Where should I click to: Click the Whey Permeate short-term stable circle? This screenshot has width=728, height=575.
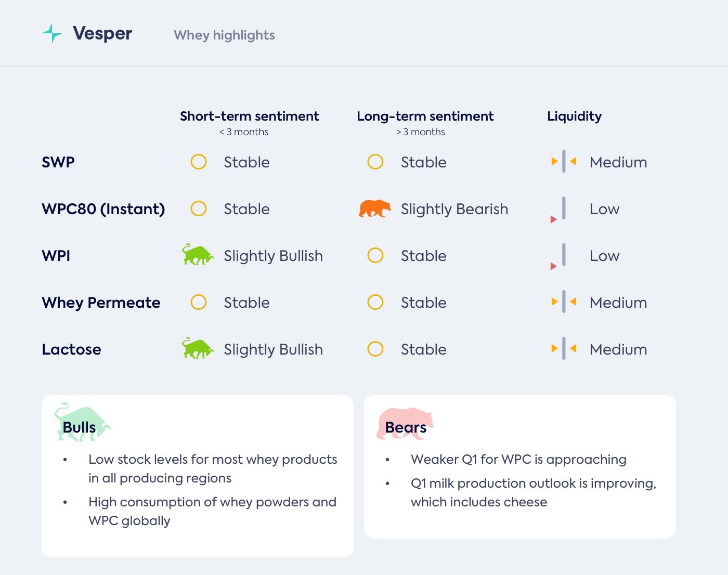point(199,302)
